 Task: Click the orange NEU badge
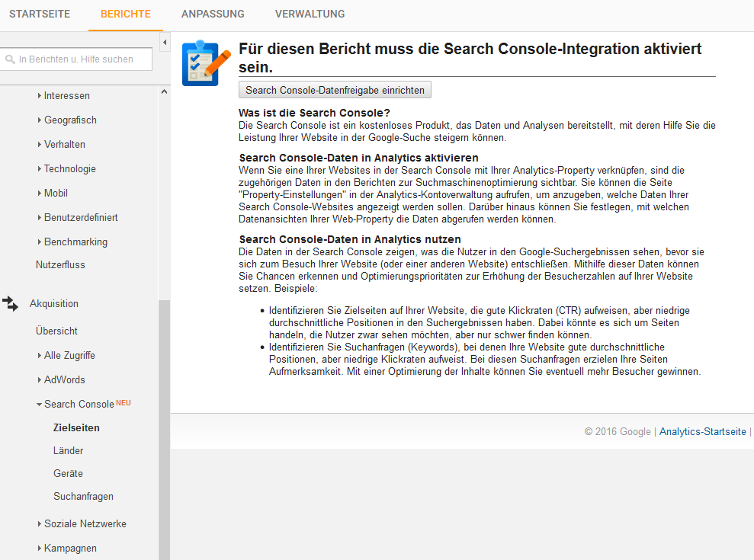tap(123, 403)
